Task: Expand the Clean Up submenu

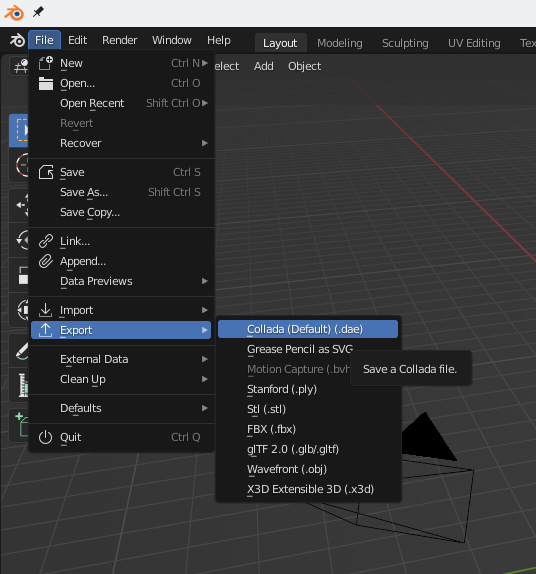Action: tap(205, 379)
